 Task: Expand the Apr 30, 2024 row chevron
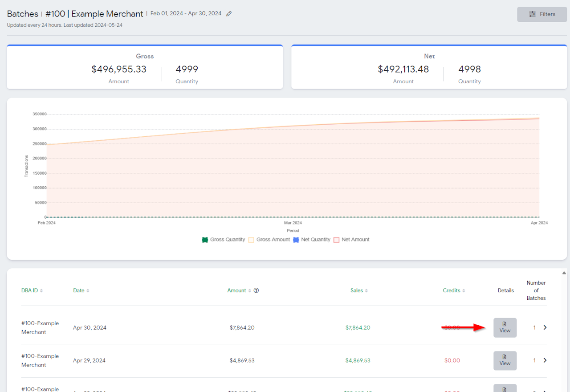coord(545,327)
